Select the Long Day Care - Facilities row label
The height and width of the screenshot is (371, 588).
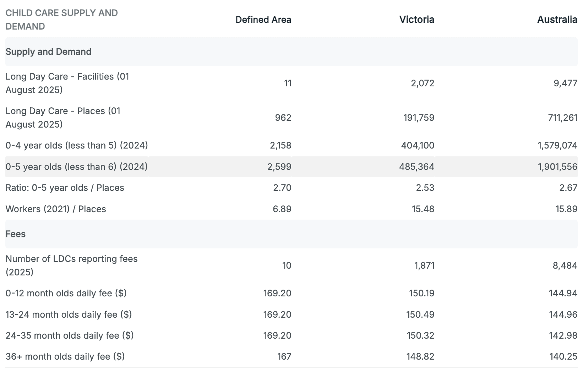tap(67, 83)
